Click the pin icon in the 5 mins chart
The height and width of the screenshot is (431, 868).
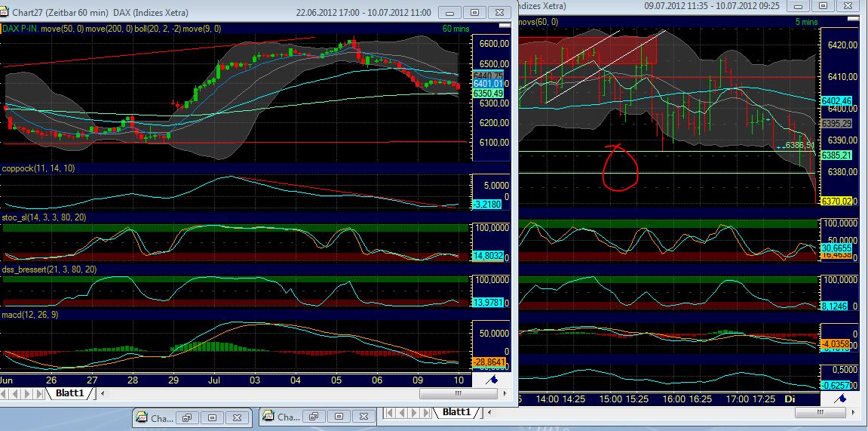click(840, 398)
